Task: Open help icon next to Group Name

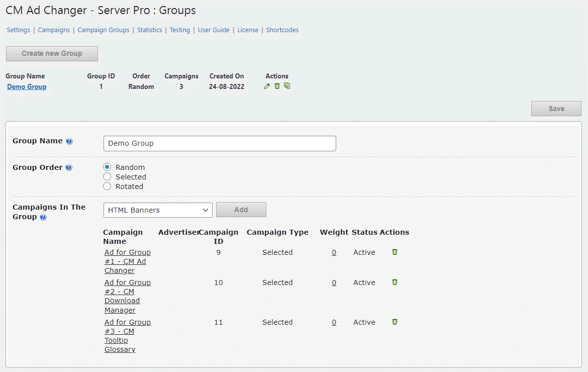Action: 69,141
